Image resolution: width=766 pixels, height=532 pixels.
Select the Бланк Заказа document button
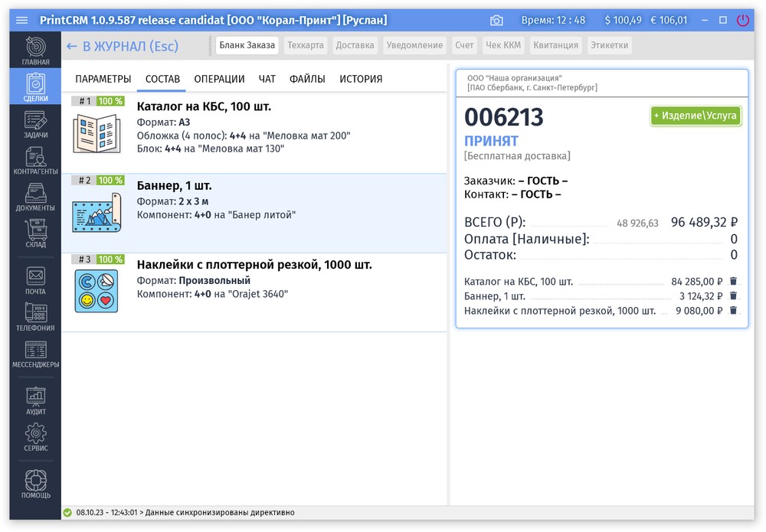point(247,45)
